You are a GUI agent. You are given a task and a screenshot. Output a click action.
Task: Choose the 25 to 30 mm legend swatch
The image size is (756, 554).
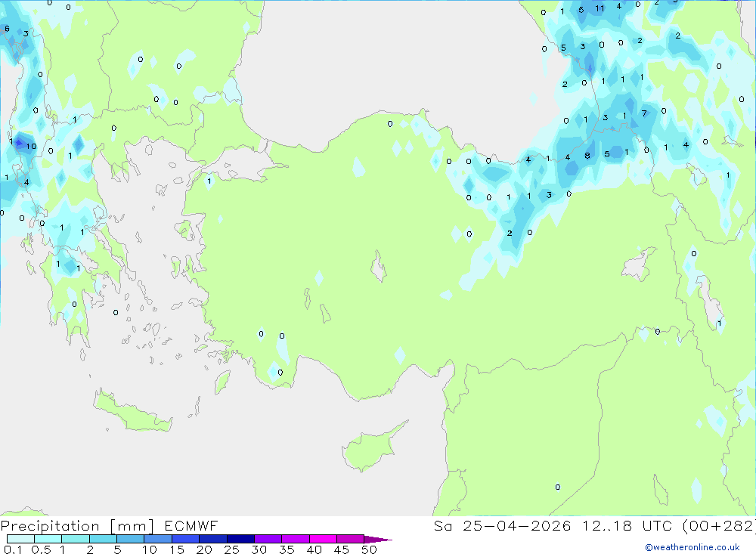(240, 539)
